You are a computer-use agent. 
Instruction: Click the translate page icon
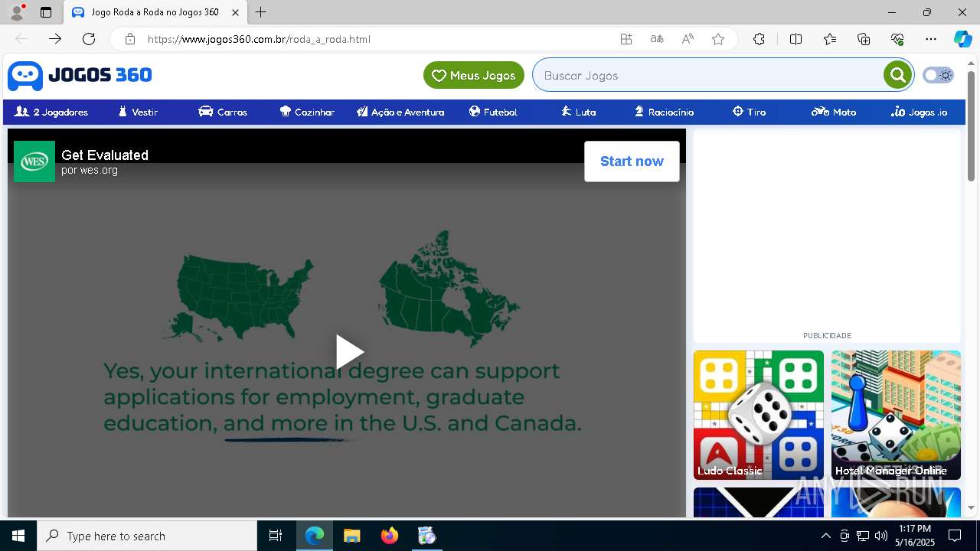coord(657,39)
